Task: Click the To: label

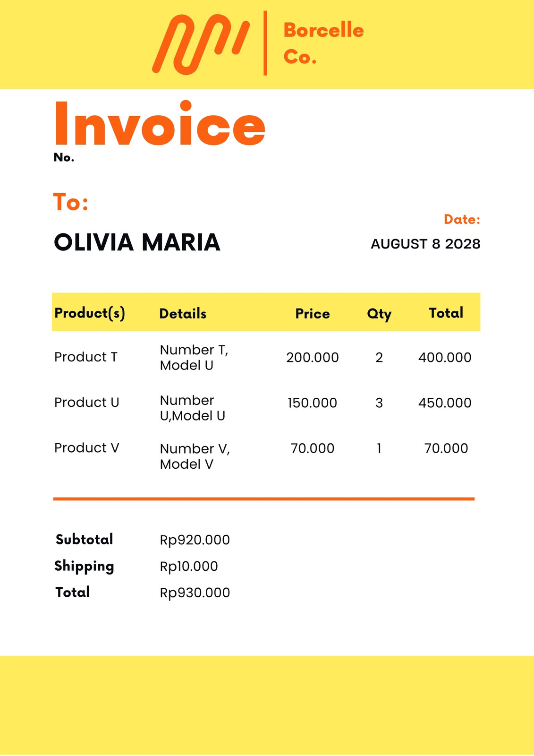Action: [x=71, y=202]
